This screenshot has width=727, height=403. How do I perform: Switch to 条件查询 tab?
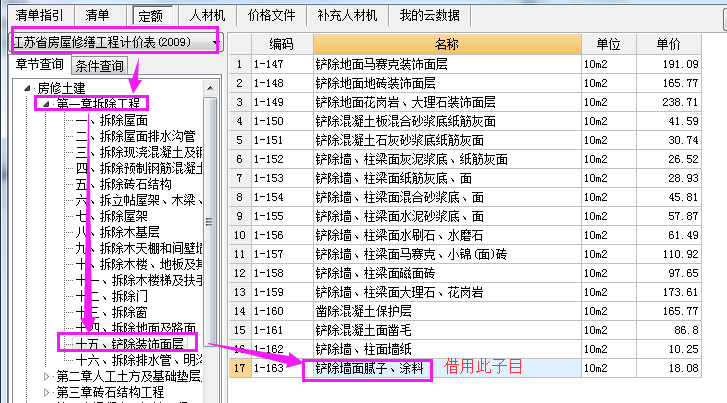pos(100,66)
